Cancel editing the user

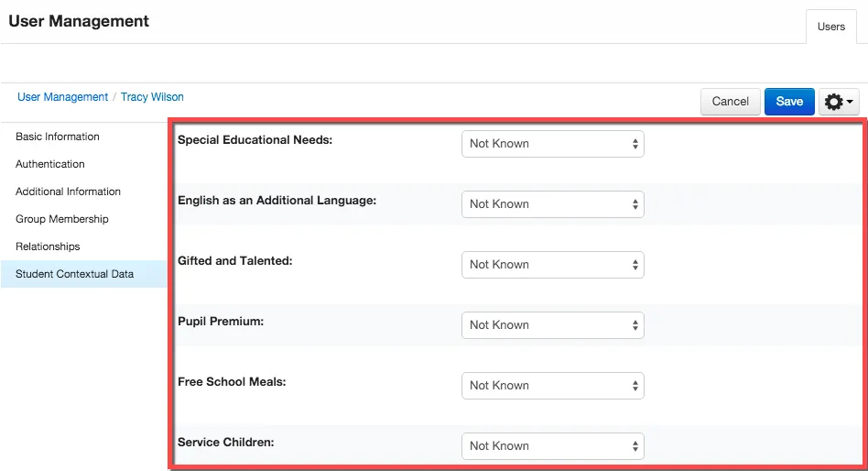pos(730,102)
